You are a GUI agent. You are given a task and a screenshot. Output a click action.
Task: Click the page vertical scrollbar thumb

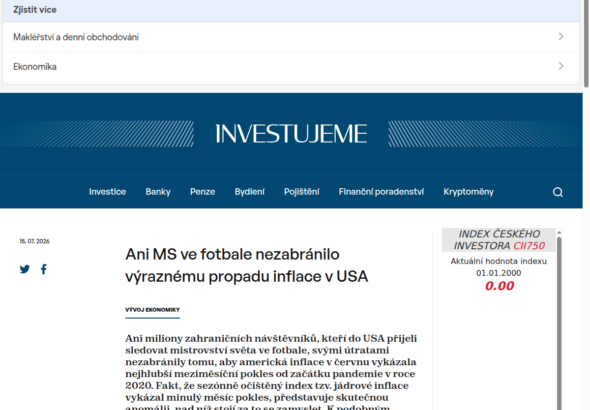586,43
